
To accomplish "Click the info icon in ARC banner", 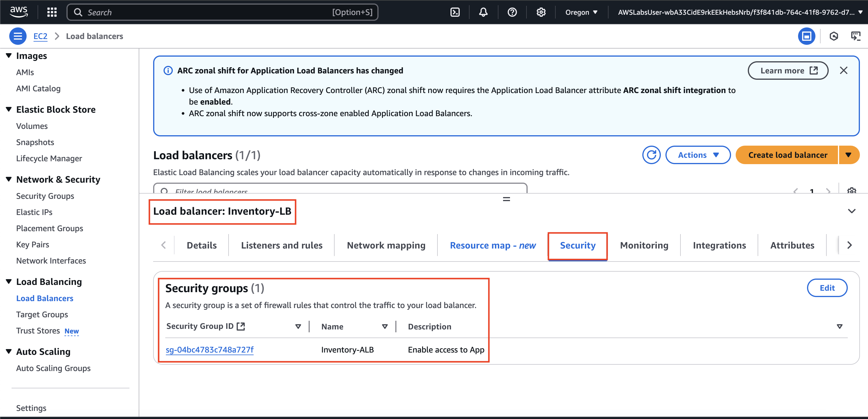I will pyautogui.click(x=168, y=71).
